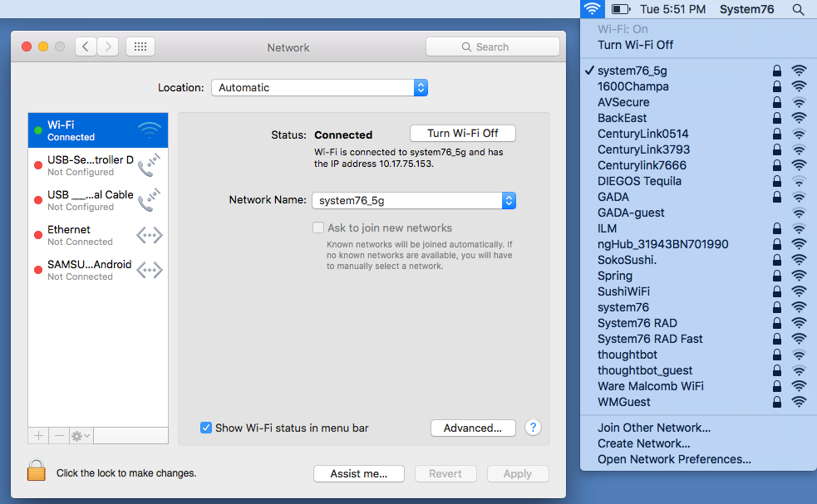Click the battery icon in the menu bar
The width and height of the screenshot is (817, 504).
click(x=618, y=9)
